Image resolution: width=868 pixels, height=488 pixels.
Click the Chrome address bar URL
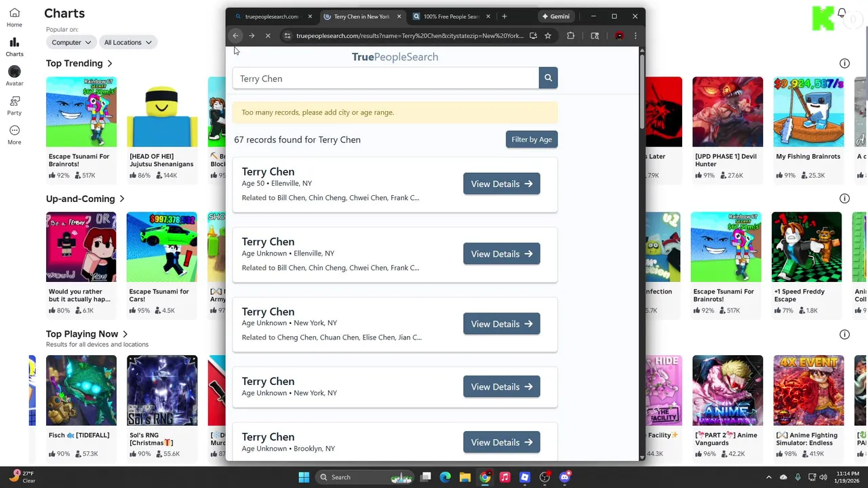[410, 36]
